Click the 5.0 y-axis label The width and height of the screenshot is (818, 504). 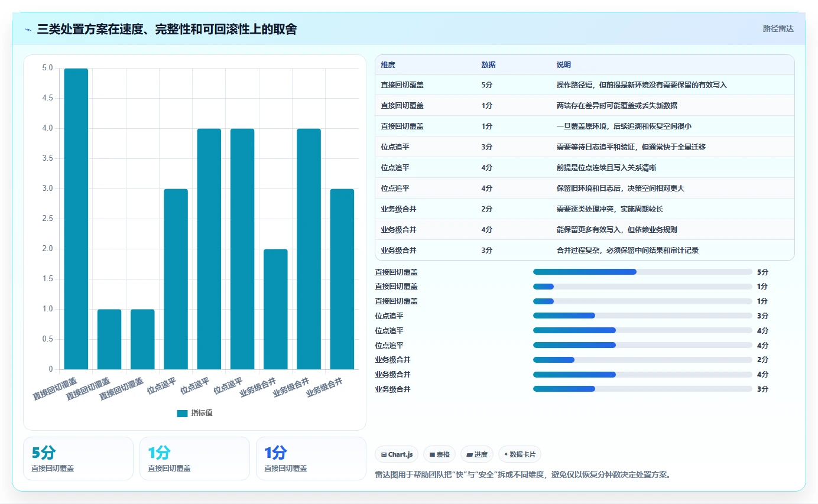(47, 68)
